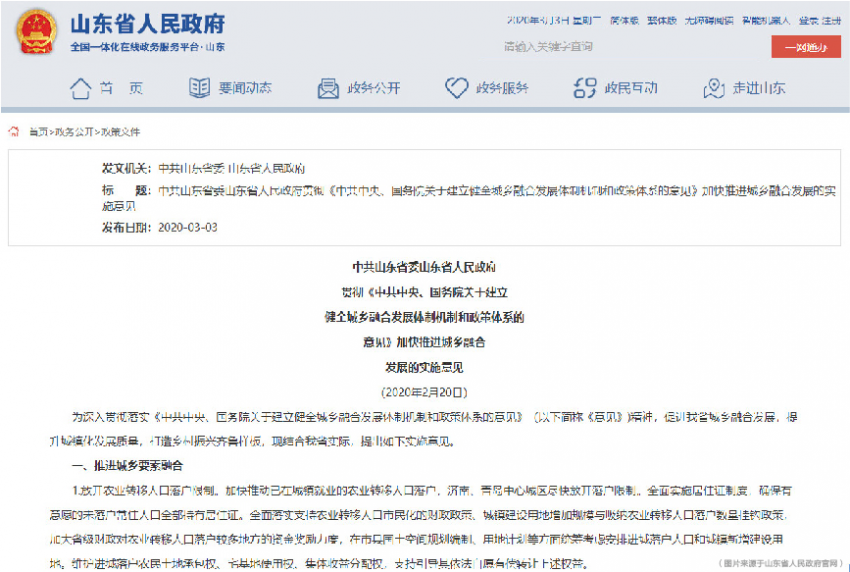
Task: Click 政务公开 in the breadcrumb
Action: 74,132
